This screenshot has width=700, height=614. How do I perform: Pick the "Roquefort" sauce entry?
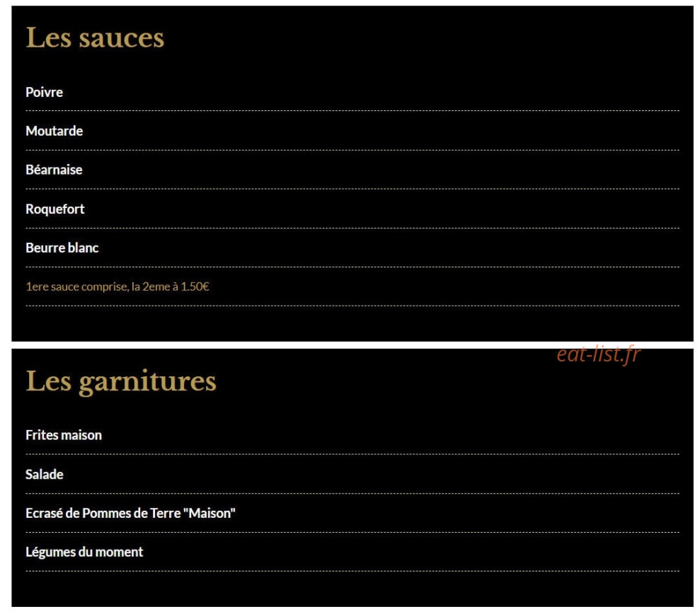tap(55, 209)
